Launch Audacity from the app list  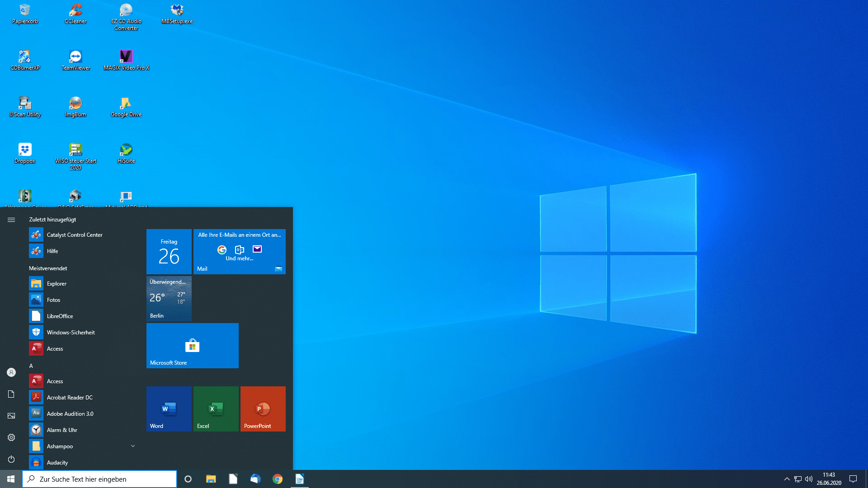(84, 463)
